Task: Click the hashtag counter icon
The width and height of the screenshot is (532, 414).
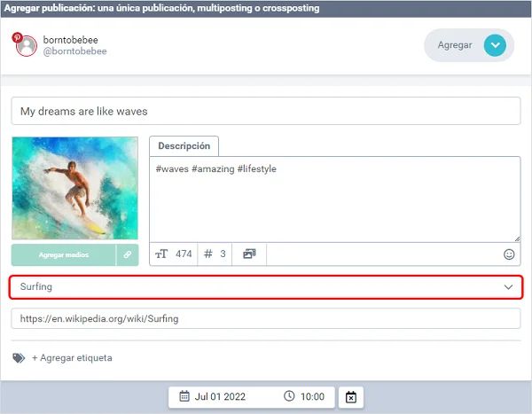Action: (x=208, y=254)
